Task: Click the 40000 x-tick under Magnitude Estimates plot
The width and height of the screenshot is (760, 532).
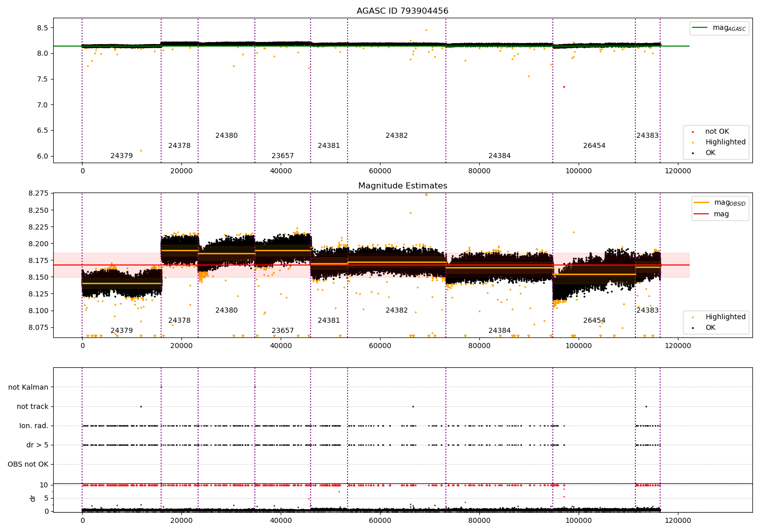Action: (281, 346)
